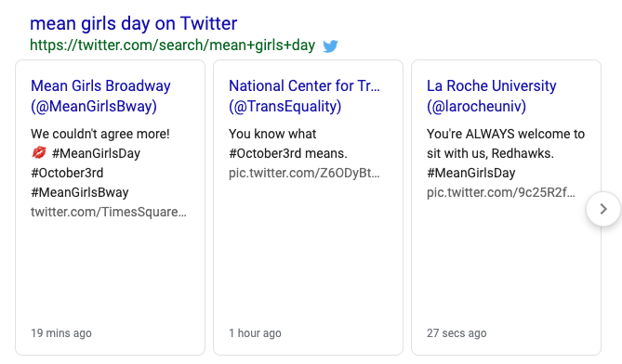Open the Mean Girls Broadway account name link
The width and height of the screenshot is (622, 364).
[100, 85]
